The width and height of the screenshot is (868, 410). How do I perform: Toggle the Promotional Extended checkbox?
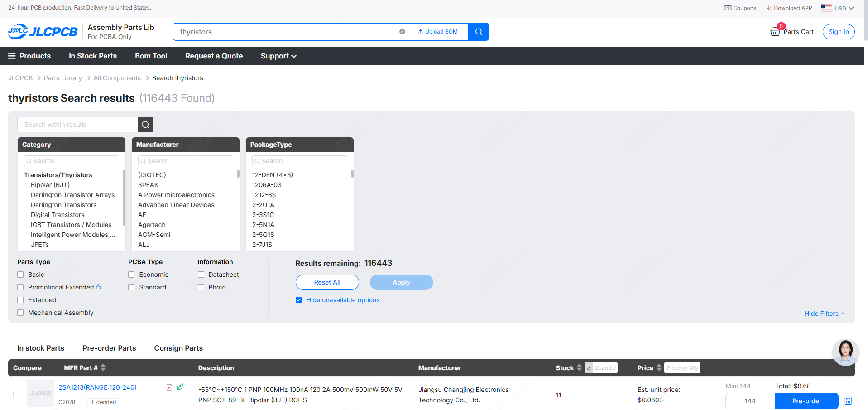(20, 287)
